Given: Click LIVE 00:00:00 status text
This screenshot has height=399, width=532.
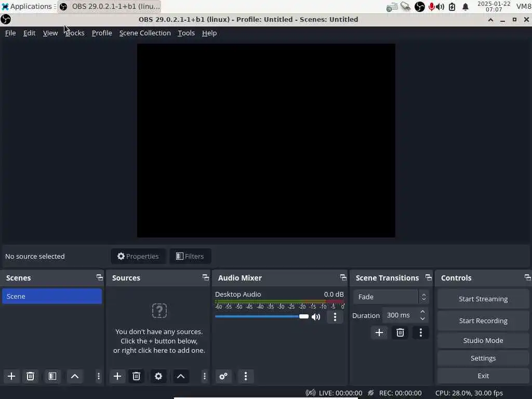Looking at the screenshot, I should pos(340,393).
